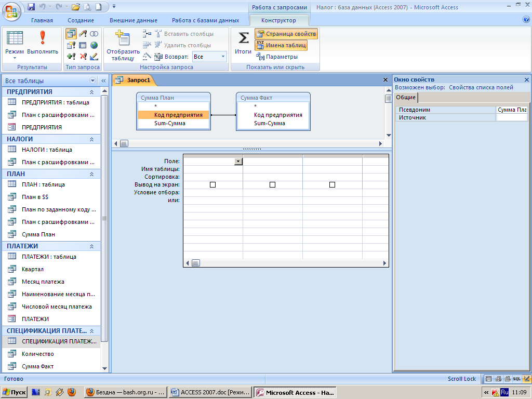
Task: Click the Office button orb
Action: point(11,11)
